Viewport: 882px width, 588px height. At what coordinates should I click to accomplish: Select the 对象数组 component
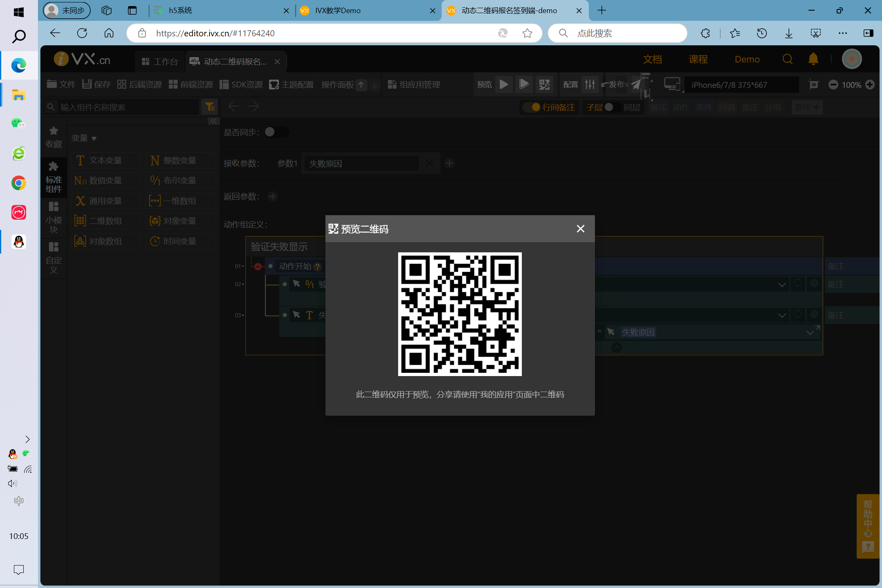click(x=106, y=241)
